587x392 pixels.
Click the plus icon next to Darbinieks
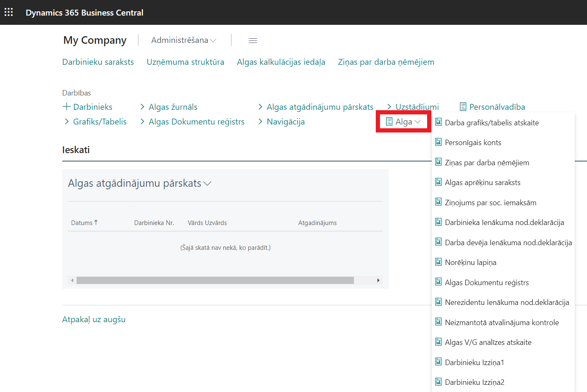tap(66, 107)
